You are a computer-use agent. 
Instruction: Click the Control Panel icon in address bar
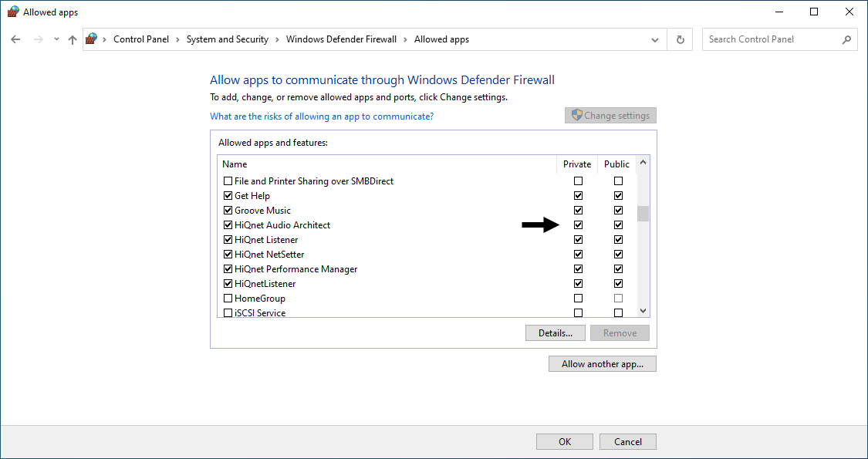tap(91, 39)
